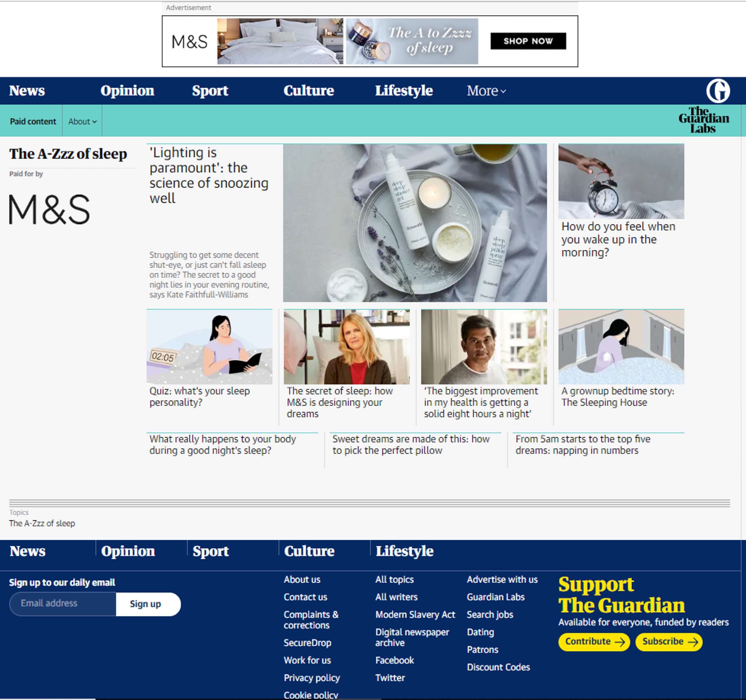Click the footer Culture link
Viewport: 746px width, 700px height.
(309, 551)
